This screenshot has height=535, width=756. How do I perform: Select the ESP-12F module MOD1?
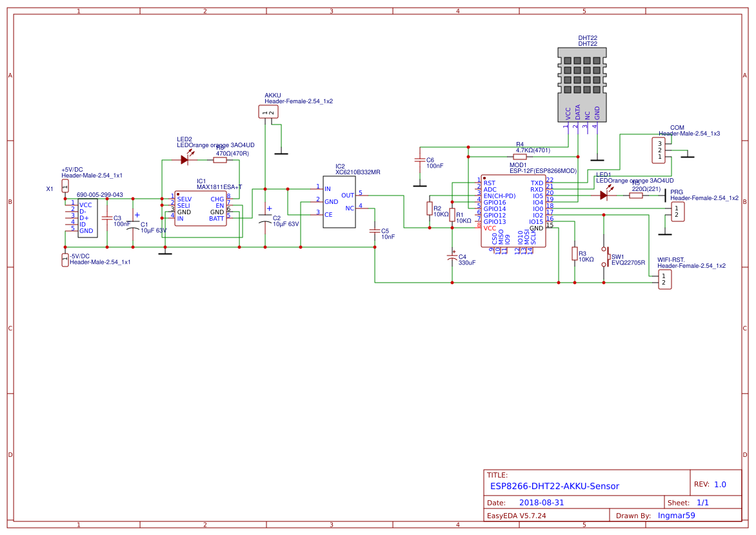point(513,210)
